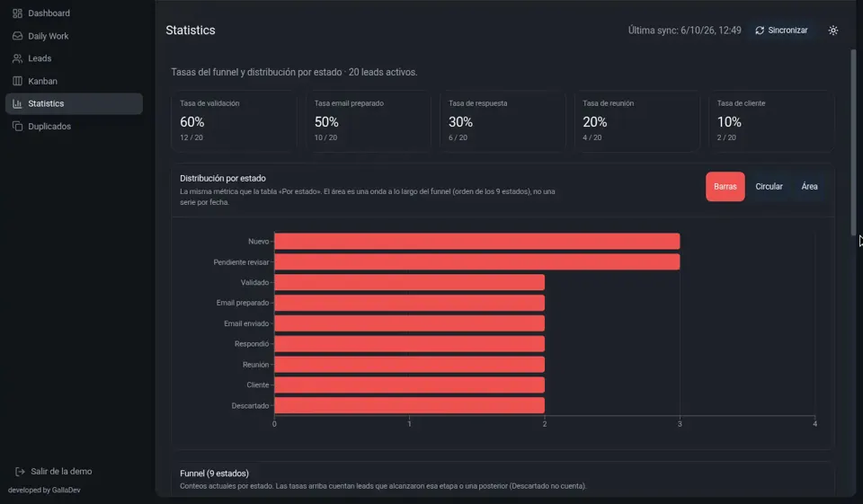Toggle light theme with sun icon
The width and height of the screenshot is (863, 504).
(833, 31)
